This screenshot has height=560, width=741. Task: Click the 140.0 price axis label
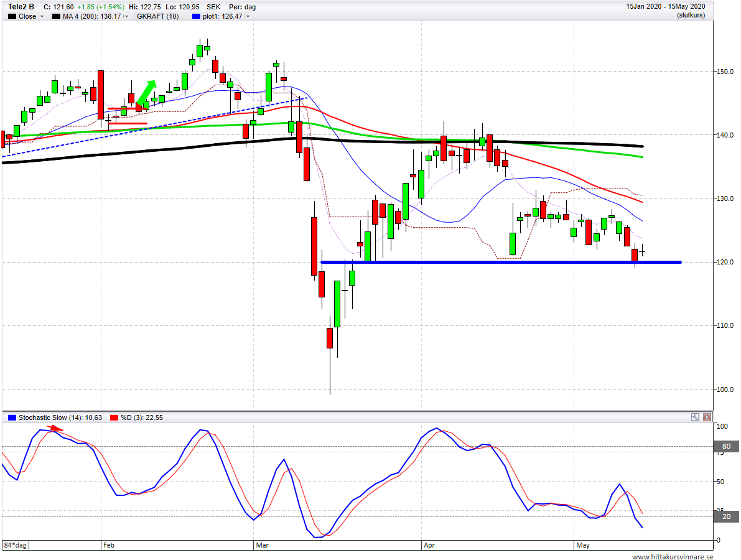725,135
